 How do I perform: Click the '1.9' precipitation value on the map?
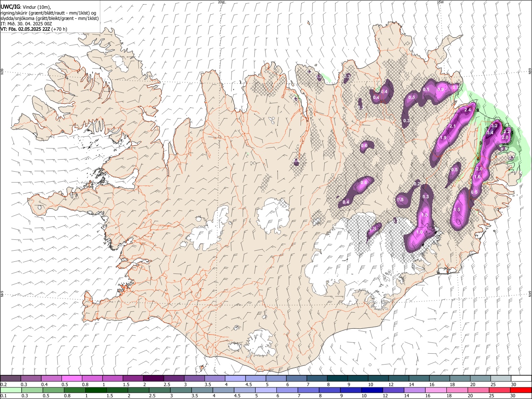click(443, 138)
